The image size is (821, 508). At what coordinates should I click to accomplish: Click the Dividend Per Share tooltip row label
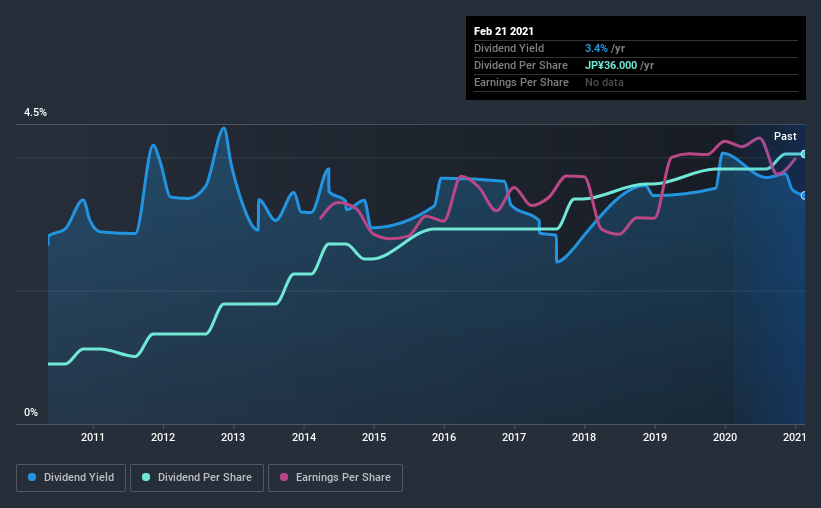click(521, 65)
